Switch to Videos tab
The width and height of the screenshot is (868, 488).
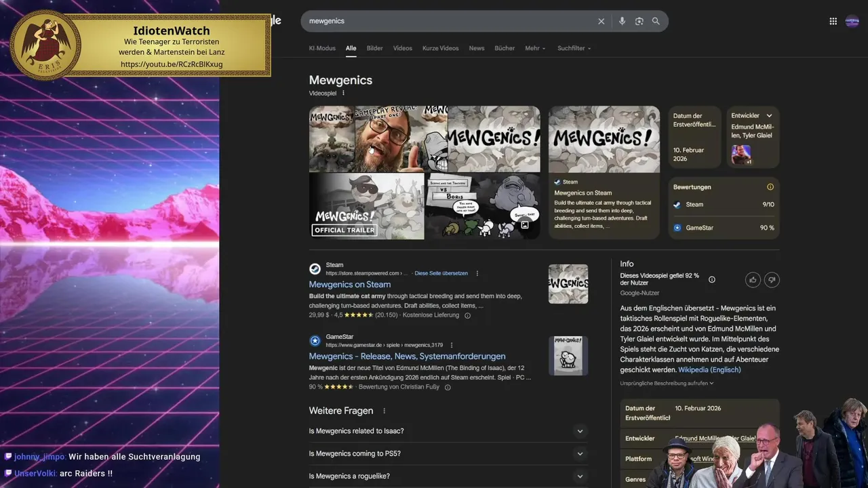tap(402, 48)
